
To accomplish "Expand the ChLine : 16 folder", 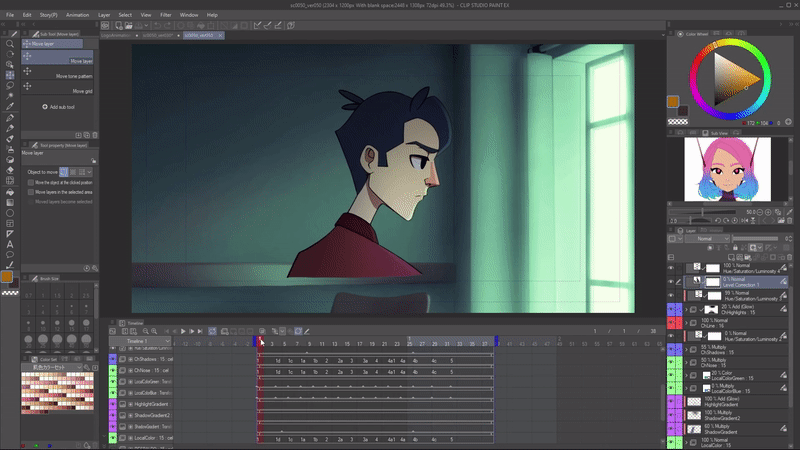I will click(686, 322).
